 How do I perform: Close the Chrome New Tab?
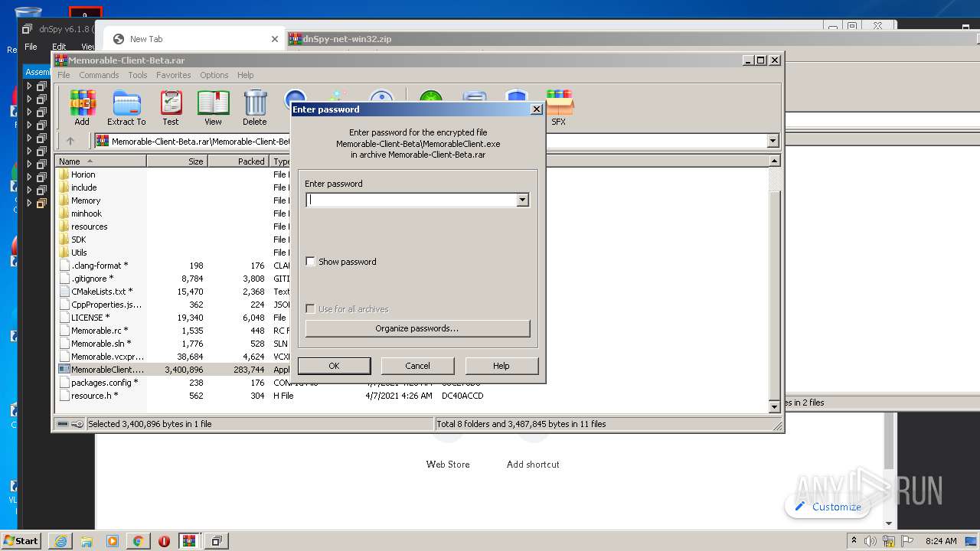275,39
